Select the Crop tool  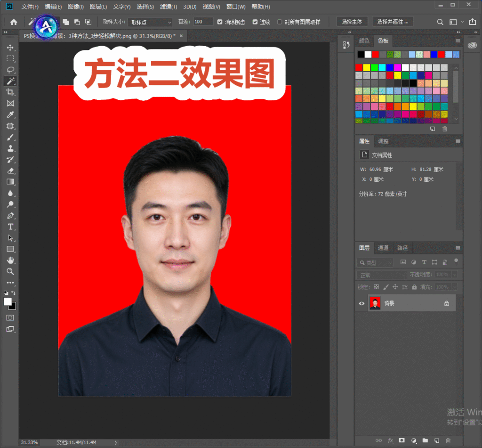click(10, 92)
